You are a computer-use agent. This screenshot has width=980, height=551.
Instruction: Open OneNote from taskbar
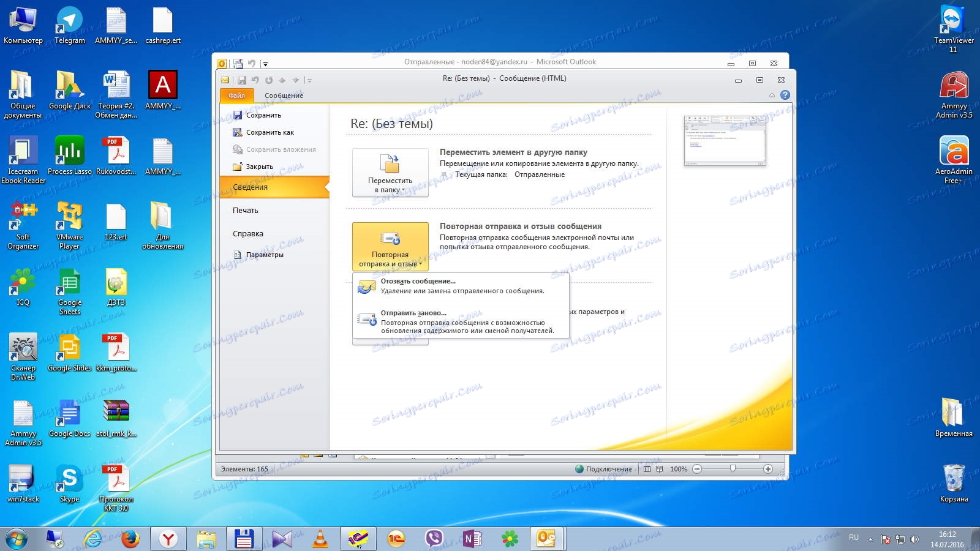click(472, 539)
